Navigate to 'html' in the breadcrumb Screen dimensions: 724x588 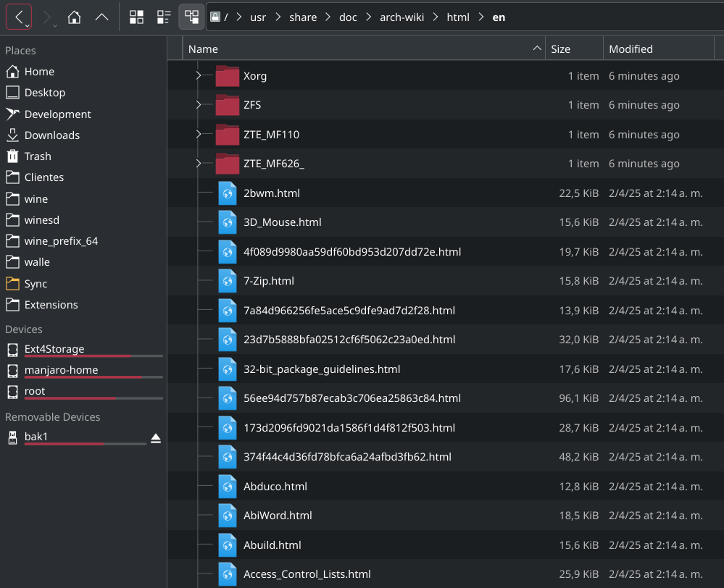click(x=458, y=17)
